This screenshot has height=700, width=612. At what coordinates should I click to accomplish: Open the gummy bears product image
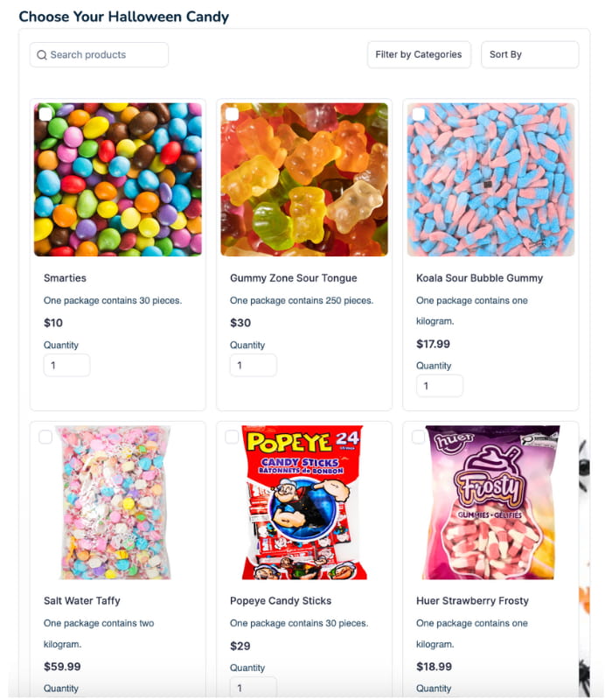[304, 179]
